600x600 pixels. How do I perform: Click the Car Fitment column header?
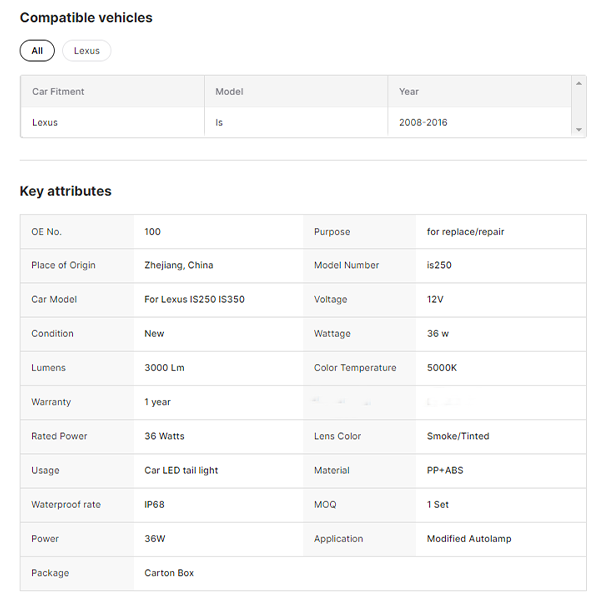[58, 92]
